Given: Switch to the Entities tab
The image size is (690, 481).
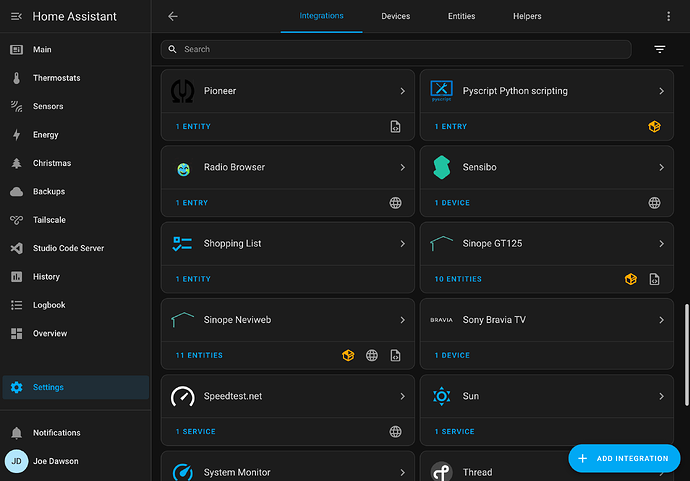Looking at the screenshot, I should (x=461, y=16).
